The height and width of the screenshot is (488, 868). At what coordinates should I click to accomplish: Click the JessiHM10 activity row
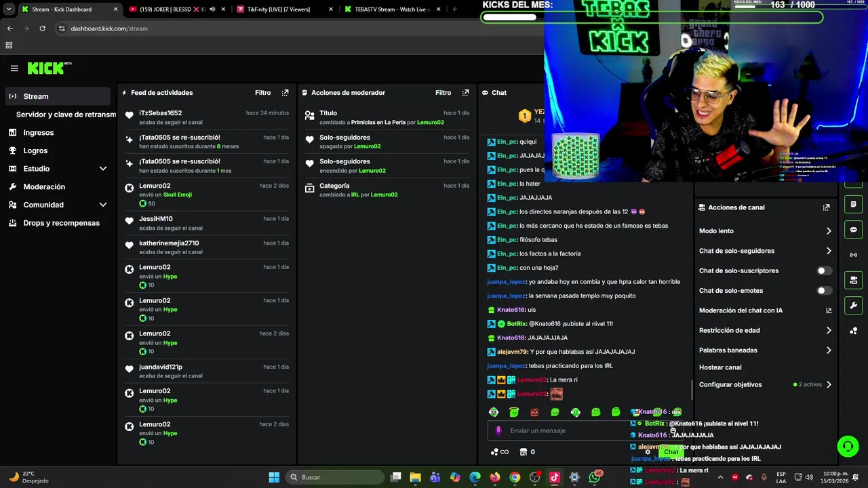207,223
